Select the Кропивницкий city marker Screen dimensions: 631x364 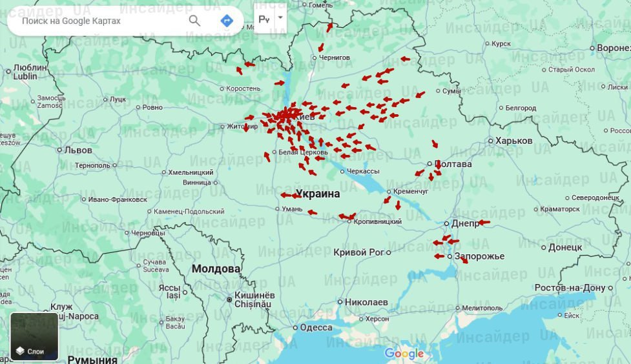click(x=349, y=221)
